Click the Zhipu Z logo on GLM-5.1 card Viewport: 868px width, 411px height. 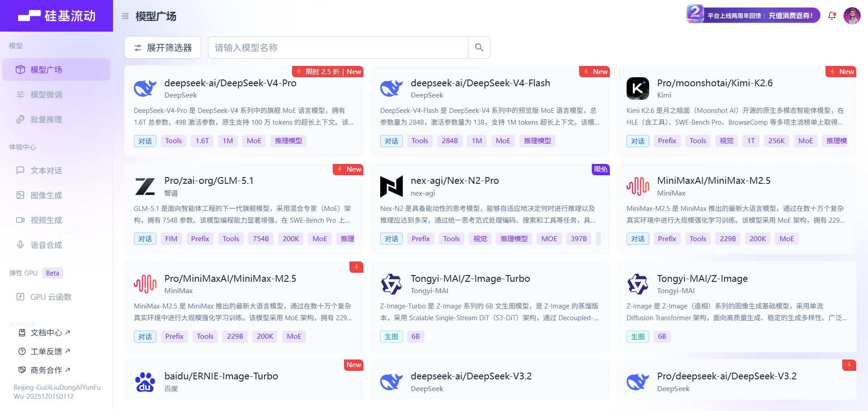145,186
